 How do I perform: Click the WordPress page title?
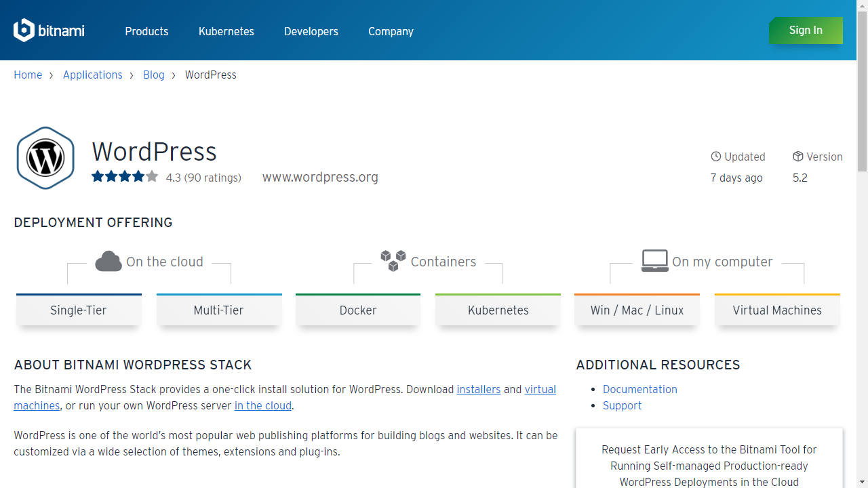coord(155,151)
